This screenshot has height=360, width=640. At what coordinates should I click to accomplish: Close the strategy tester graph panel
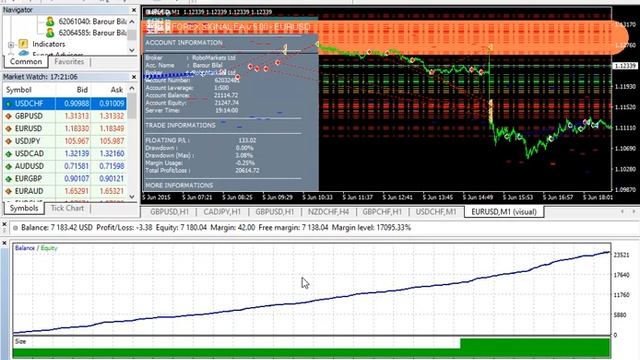4,243
